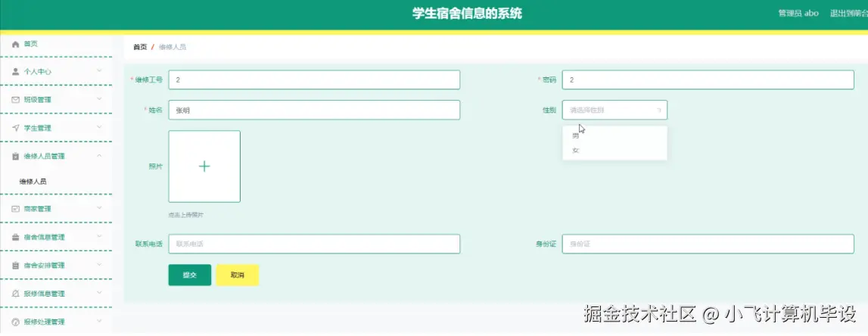Open 个人中心 menu label
The width and height of the screenshot is (868, 336).
[38, 71]
